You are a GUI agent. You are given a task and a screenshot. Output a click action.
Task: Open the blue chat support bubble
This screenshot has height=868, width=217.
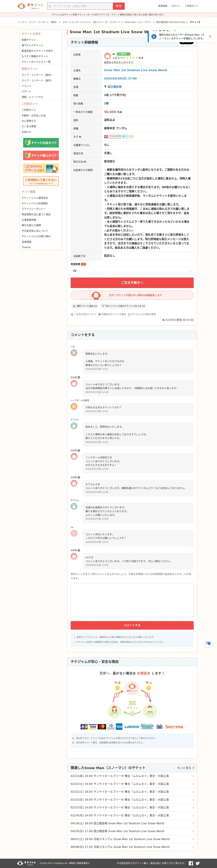208,643
